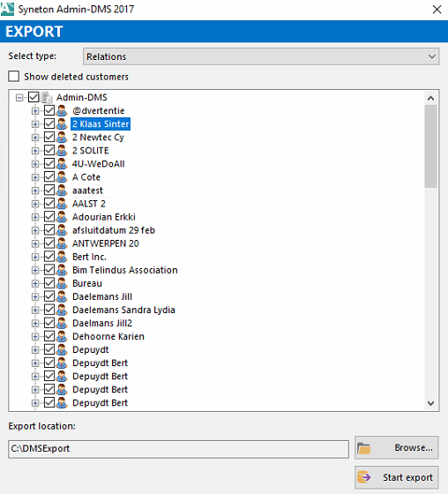Uncheck the 2 Klaas Sinter checkbox

(49, 123)
